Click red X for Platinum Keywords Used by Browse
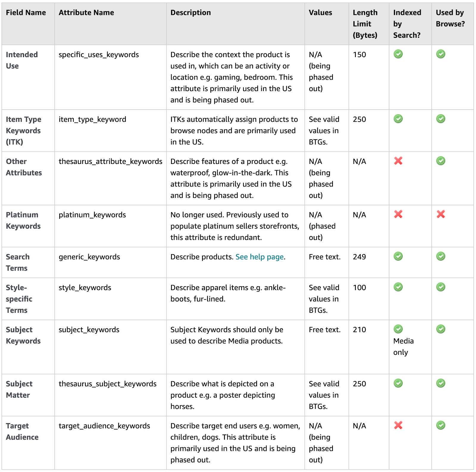Screen dimensions: 476x472 [441, 214]
